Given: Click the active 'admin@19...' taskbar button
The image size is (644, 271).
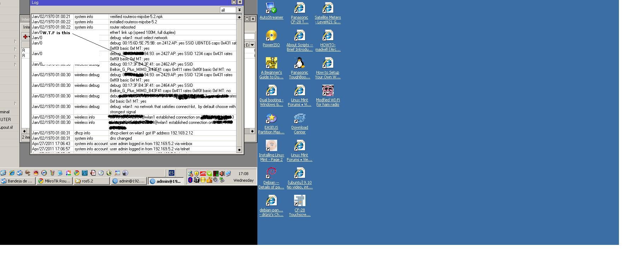Looking at the screenshot, I should (166, 181).
